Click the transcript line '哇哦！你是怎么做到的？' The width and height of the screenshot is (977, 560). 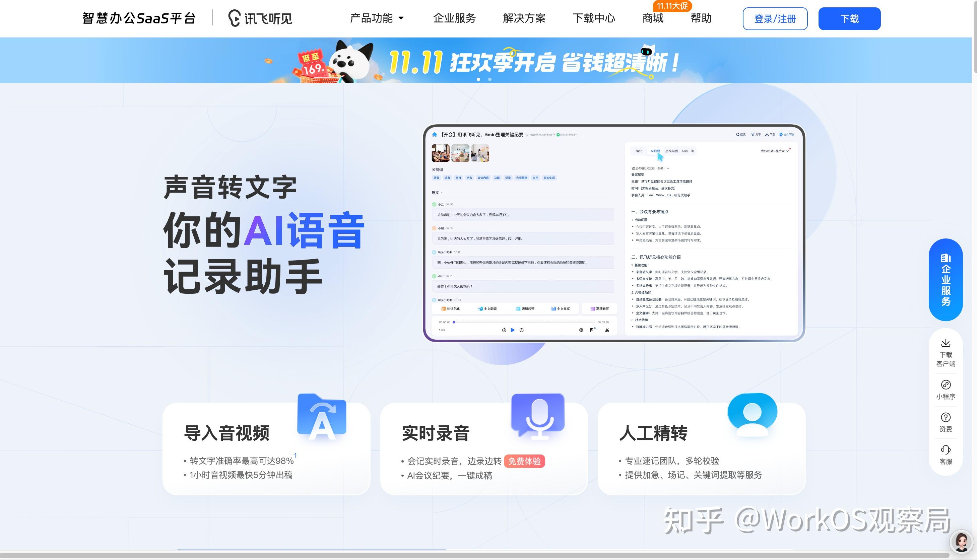click(x=523, y=287)
